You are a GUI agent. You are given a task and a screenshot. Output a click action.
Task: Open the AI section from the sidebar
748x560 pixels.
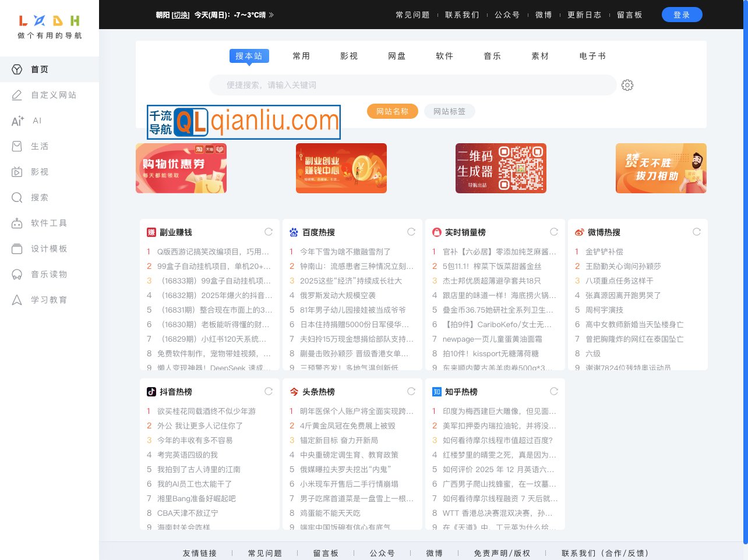17,120
